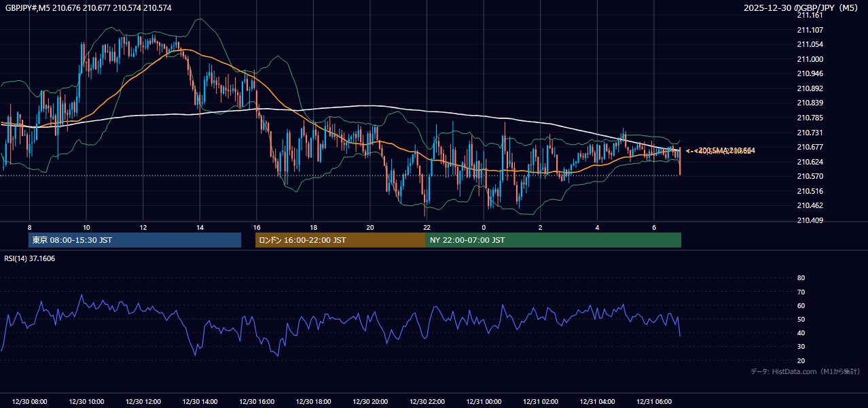Click price axis label 210.409

click(810, 220)
